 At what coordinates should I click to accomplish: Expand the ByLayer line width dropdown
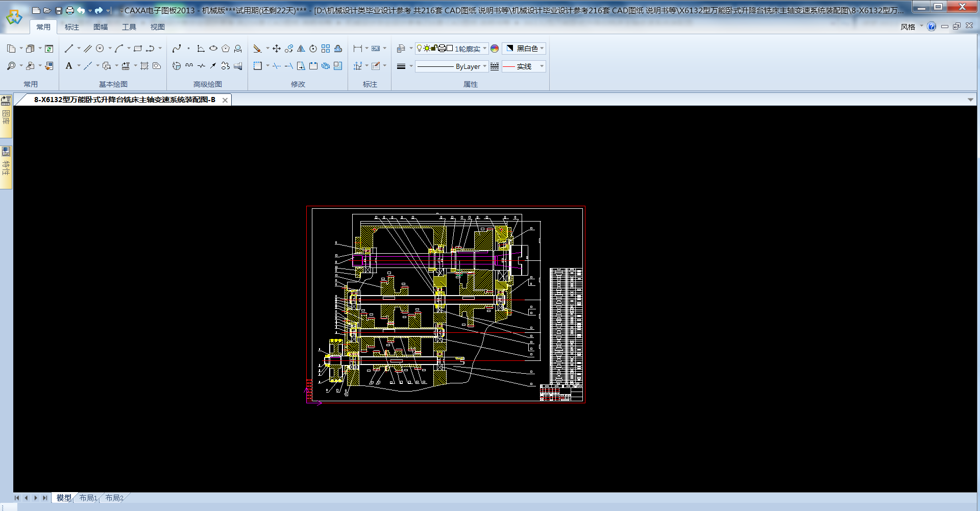pos(484,66)
